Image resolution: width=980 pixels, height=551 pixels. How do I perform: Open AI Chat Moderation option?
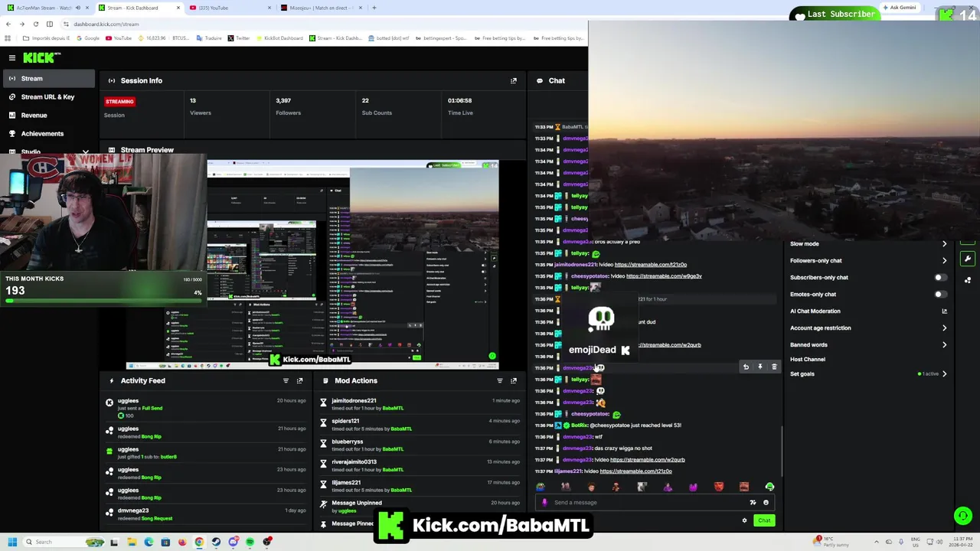pos(815,311)
